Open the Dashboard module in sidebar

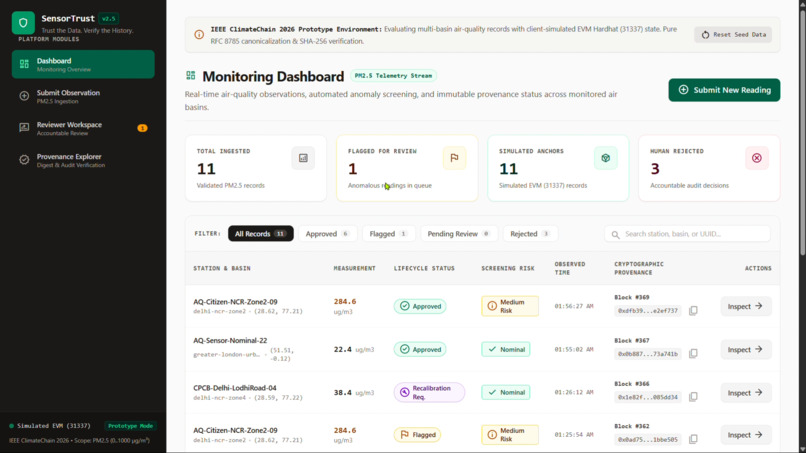[83, 64]
